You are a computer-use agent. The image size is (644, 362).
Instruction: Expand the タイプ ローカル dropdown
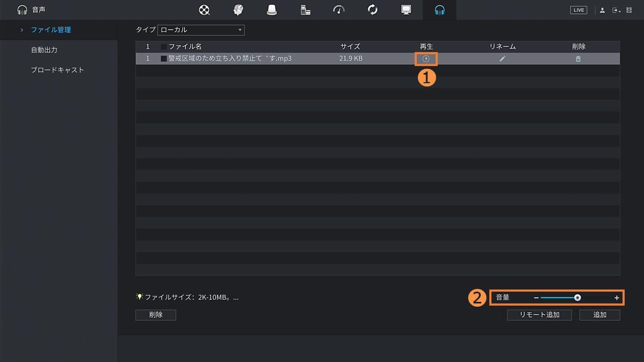pyautogui.click(x=201, y=30)
